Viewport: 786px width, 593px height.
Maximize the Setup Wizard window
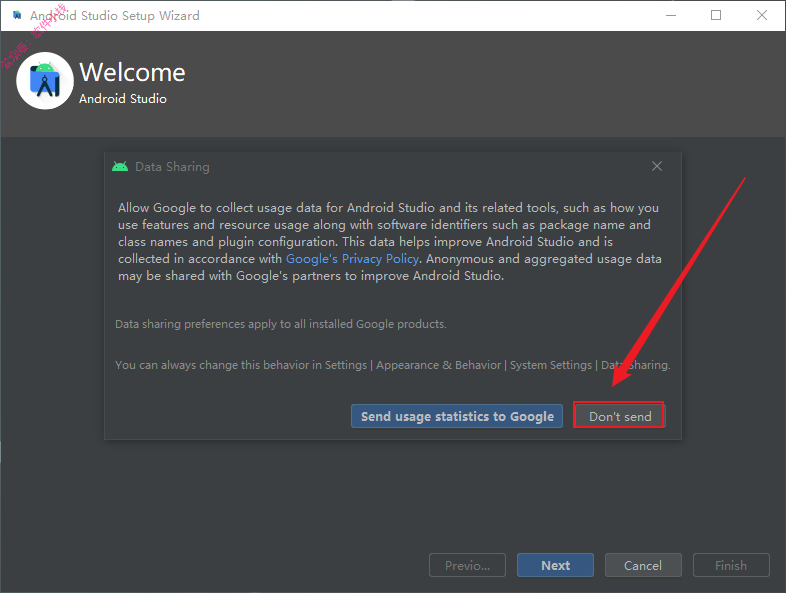tap(716, 16)
